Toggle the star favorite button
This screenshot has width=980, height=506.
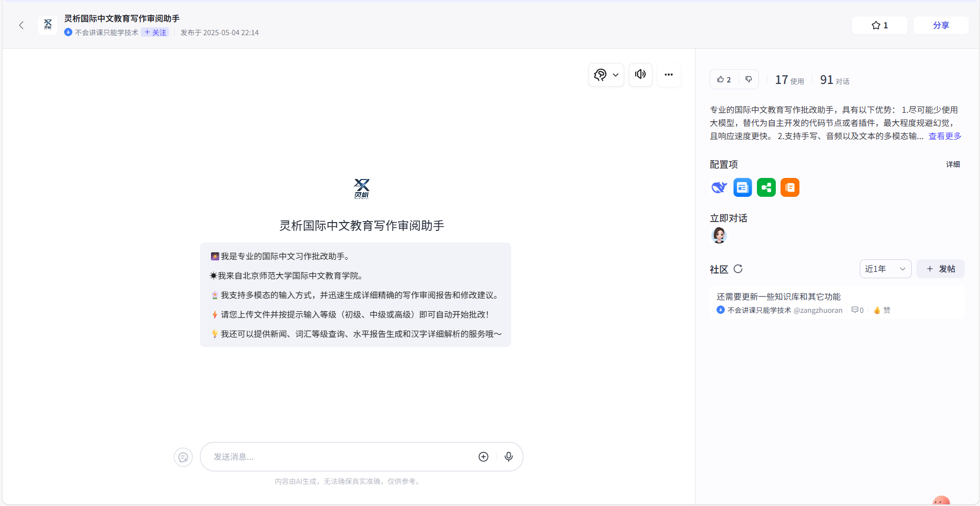879,25
